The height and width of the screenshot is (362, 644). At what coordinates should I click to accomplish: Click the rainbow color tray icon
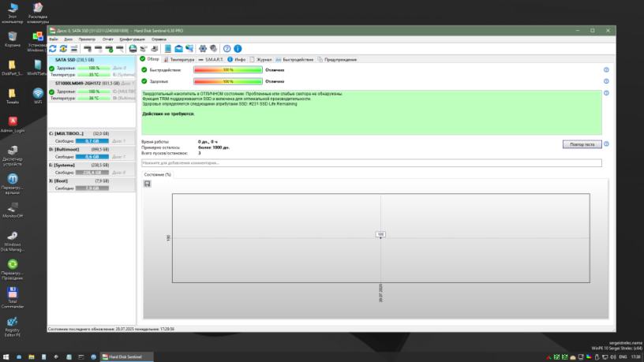pyautogui.click(x=589, y=357)
